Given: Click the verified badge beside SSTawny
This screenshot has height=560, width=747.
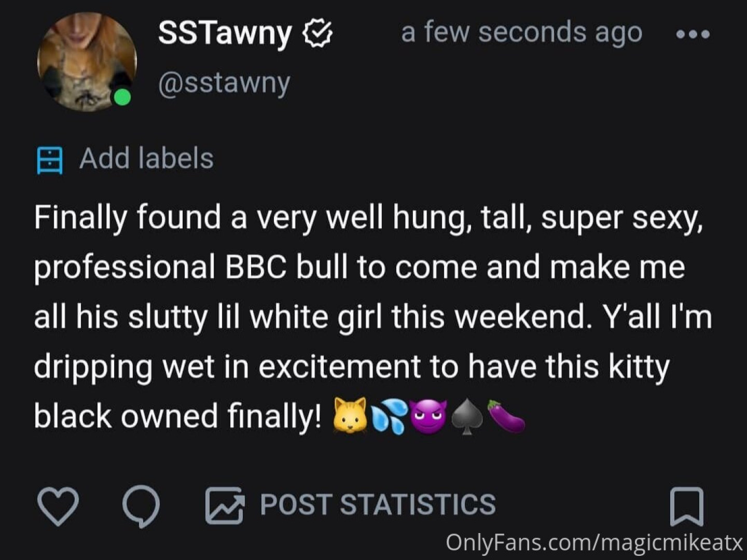Looking at the screenshot, I should [317, 33].
